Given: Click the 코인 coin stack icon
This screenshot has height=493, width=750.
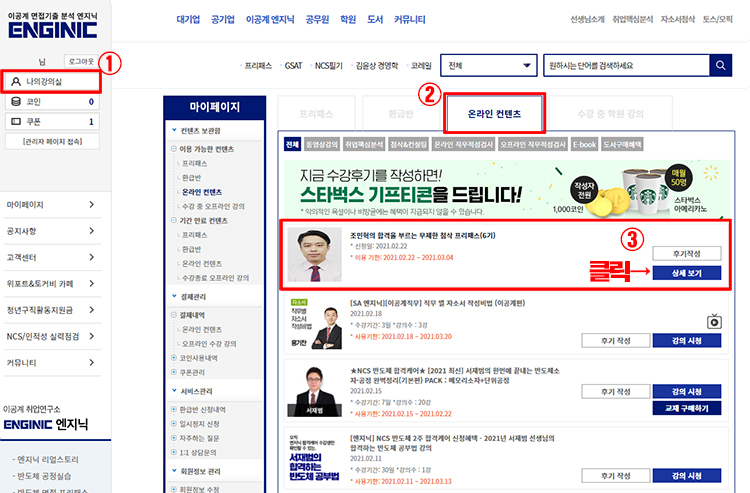Looking at the screenshot, I should click(14, 102).
